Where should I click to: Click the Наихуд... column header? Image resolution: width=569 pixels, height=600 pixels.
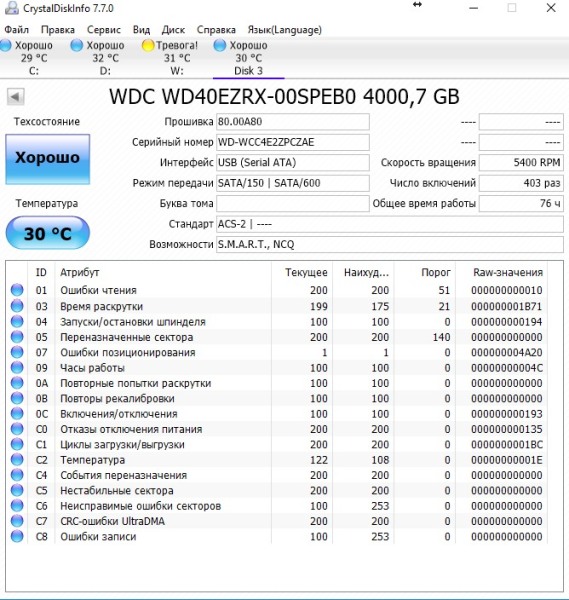363,272
